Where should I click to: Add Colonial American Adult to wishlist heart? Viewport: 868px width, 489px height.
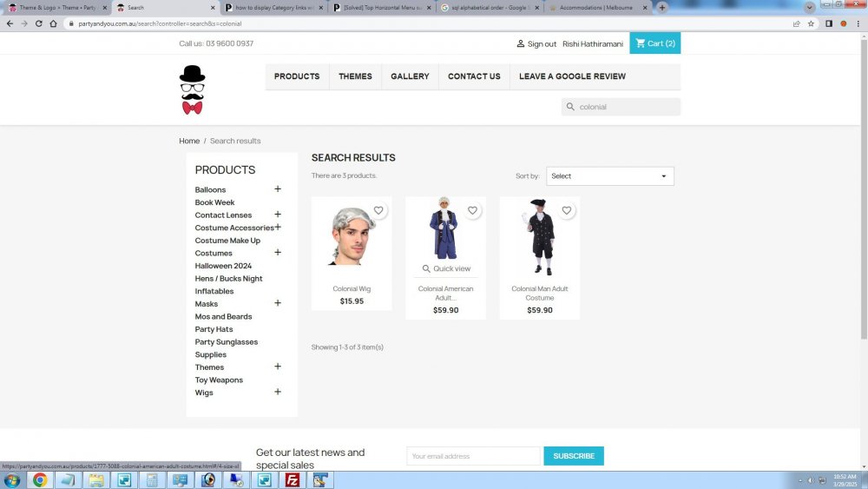point(472,210)
